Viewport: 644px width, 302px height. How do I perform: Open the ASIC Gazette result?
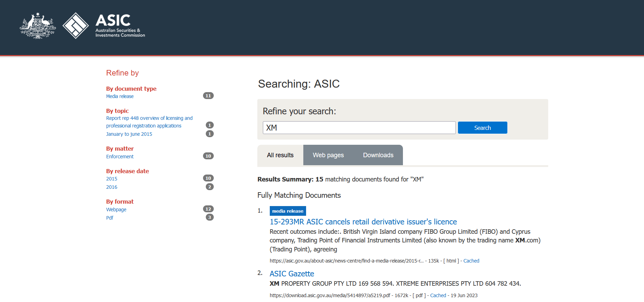click(x=292, y=274)
